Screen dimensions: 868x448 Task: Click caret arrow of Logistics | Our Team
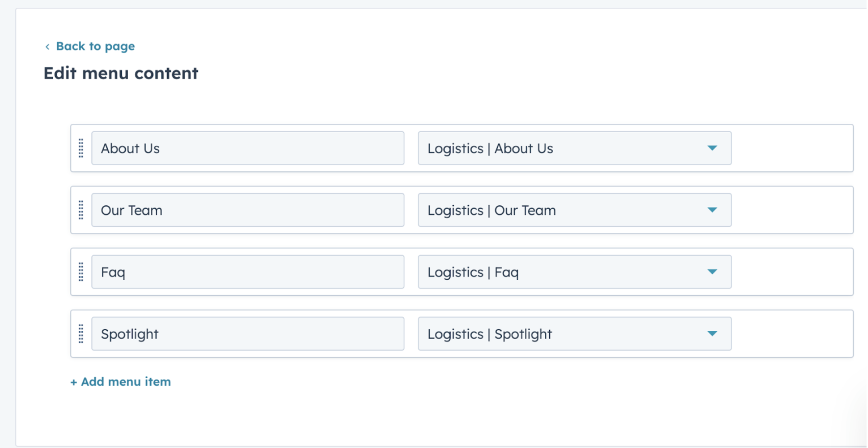click(712, 210)
